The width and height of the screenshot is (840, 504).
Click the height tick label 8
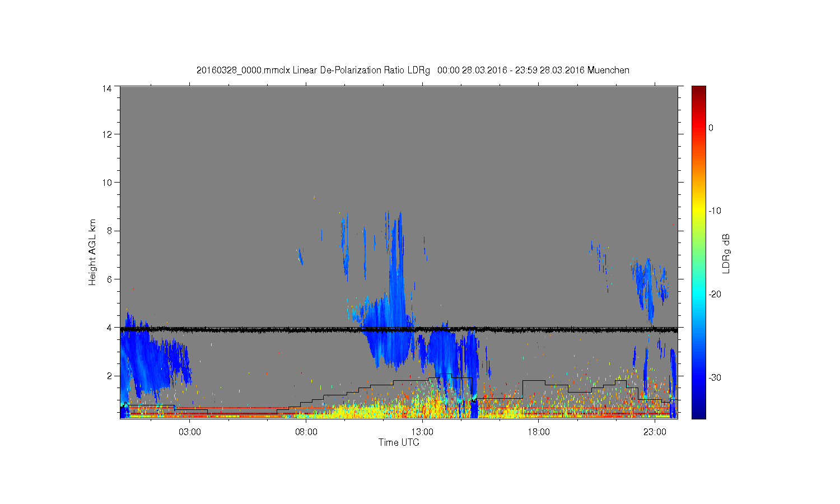(x=109, y=231)
